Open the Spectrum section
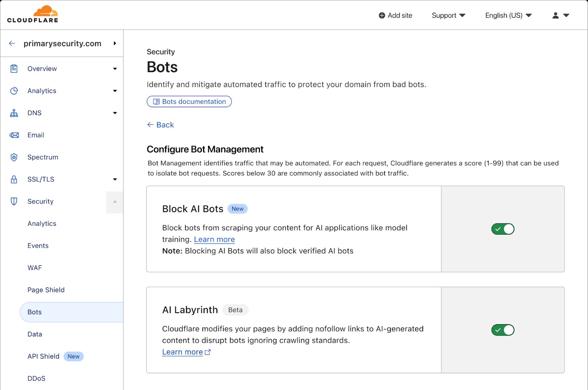588x390 pixels. click(43, 157)
